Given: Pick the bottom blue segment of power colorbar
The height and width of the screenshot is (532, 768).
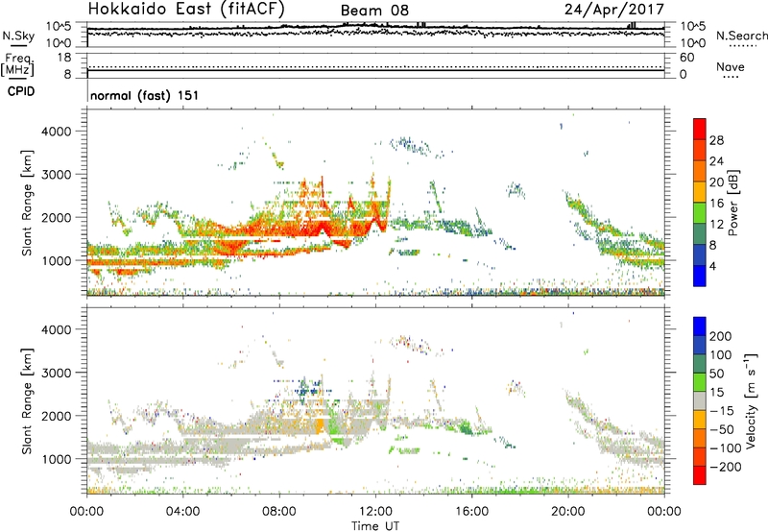Looking at the screenshot, I should [x=700, y=276].
